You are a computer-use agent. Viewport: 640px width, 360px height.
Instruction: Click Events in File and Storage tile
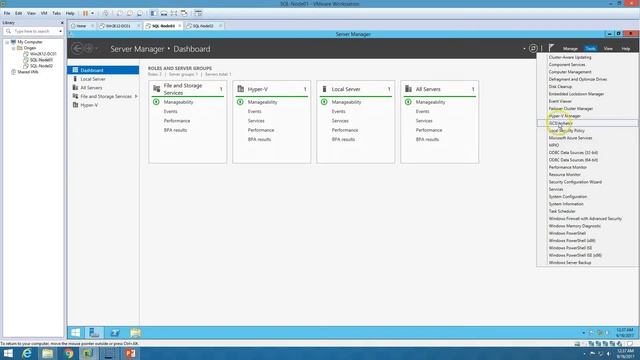171,111
